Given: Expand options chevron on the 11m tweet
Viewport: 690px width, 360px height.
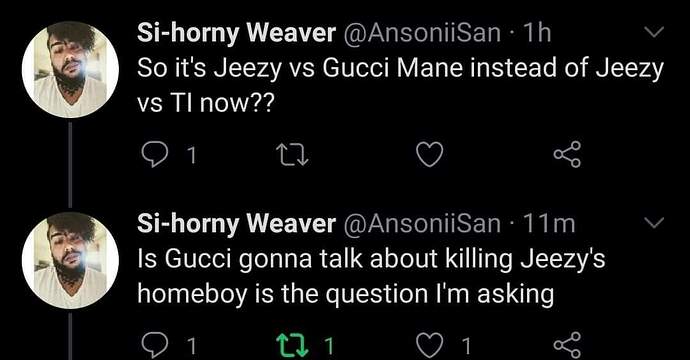Looking at the screenshot, I should [654, 223].
